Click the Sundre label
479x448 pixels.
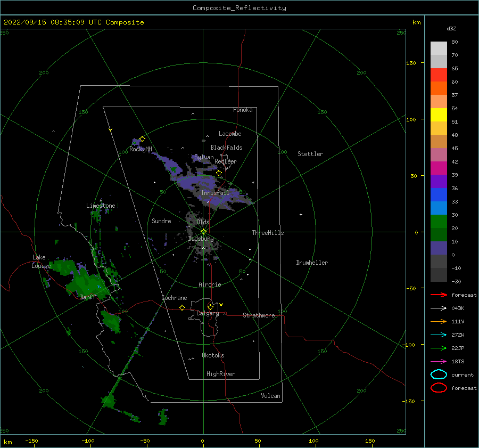pos(161,221)
